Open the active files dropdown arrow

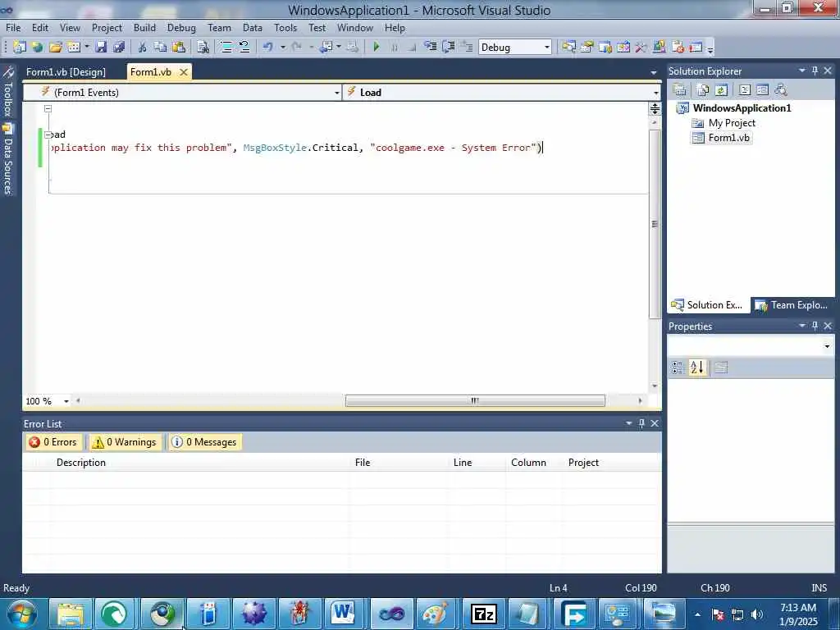[x=654, y=72]
